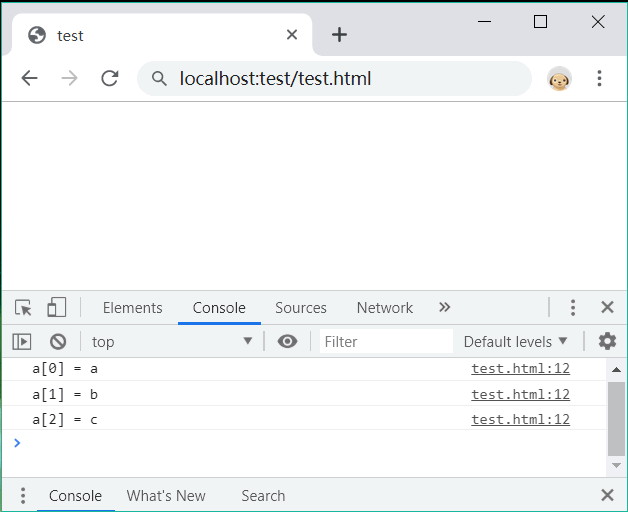Click the console Filter input field
The image size is (628, 512).
[386, 341]
